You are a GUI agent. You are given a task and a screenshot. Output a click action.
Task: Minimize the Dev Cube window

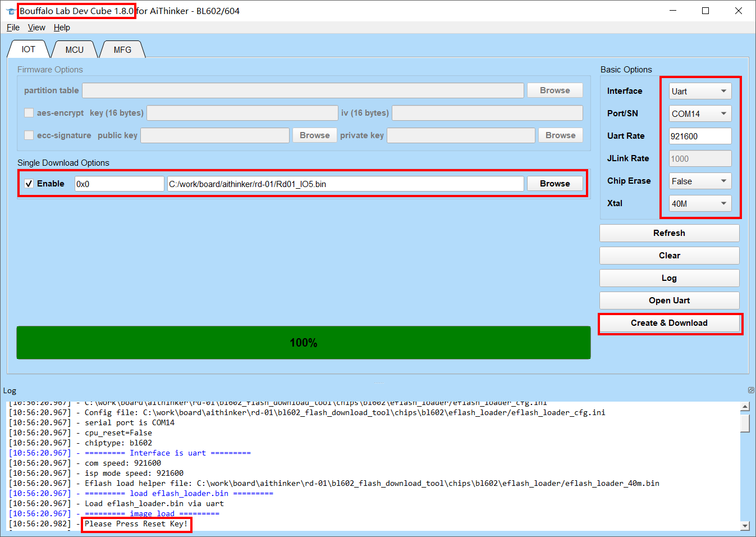click(673, 11)
